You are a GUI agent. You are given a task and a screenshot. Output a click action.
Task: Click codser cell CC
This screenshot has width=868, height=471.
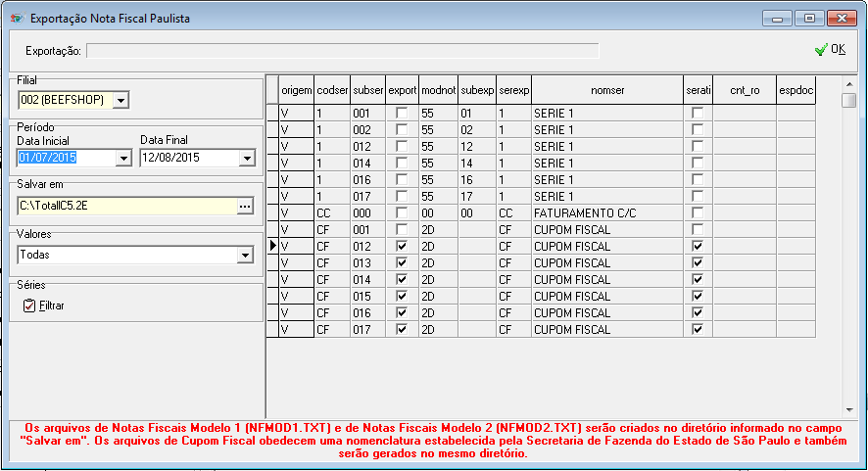click(332, 213)
